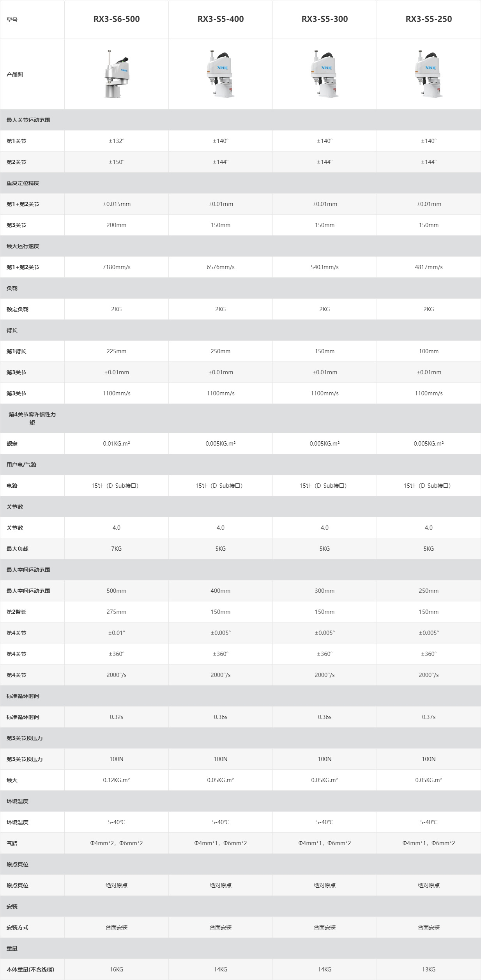The height and width of the screenshot is (980, 481).
Task: Select the 用户电/气路 section header
Action: tap(240, 465)
